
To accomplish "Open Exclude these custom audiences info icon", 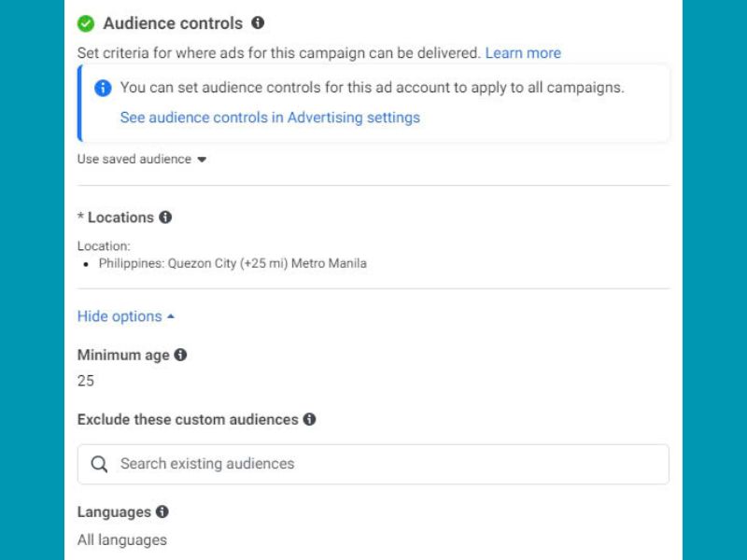I will (309, 419).
